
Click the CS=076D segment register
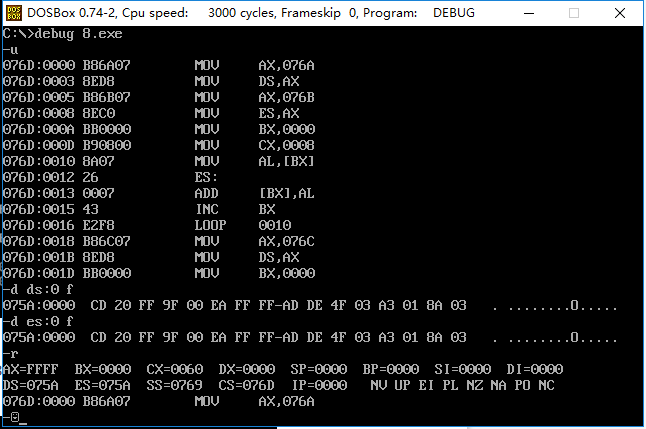click(246, 385)
